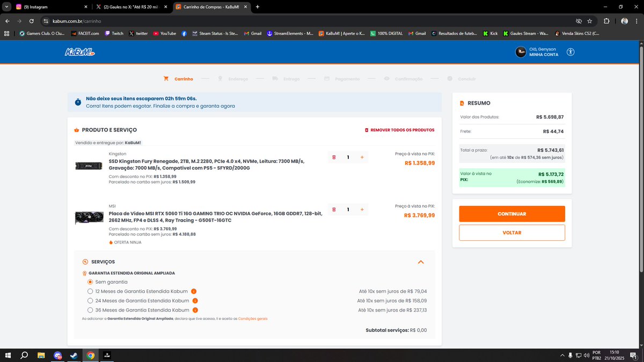Open File Explorer from the taskbar

tap(41, 355)
